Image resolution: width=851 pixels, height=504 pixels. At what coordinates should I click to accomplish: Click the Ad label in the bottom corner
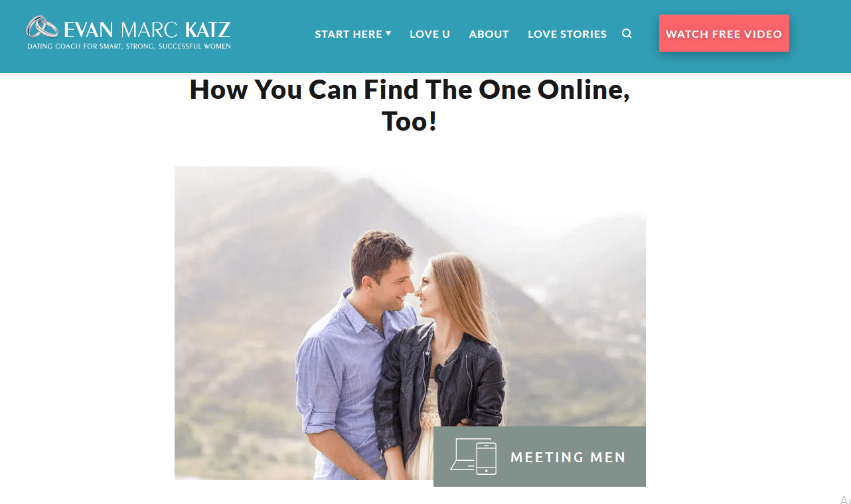[x=845, y=500]
